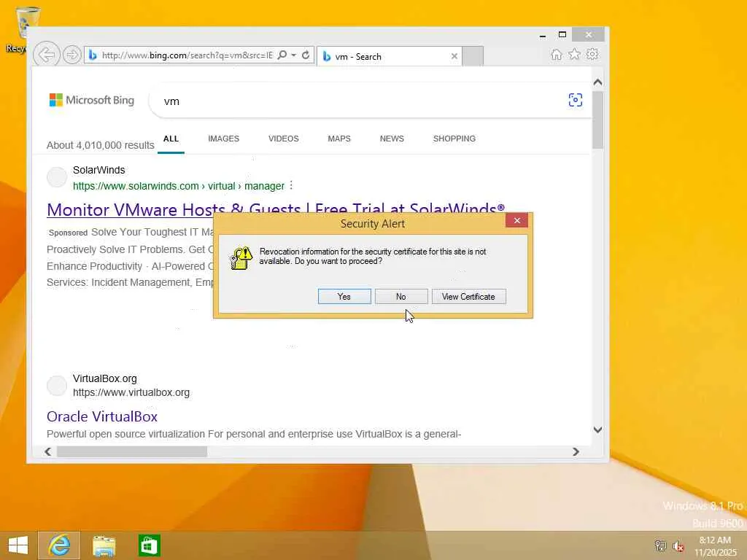Refresh the page with the reload icon
This screenshot has height=560, width=747.
[x=306, y=55]
